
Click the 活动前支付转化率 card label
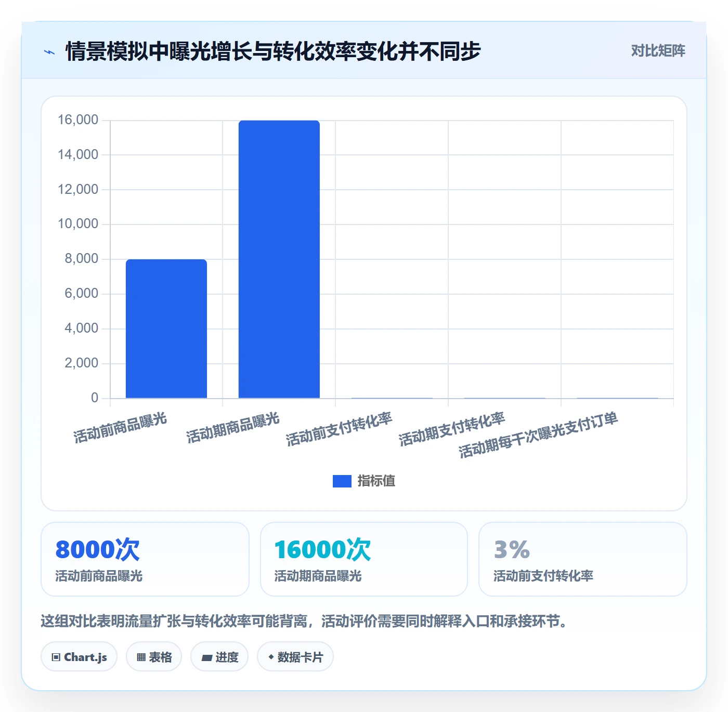point(543,576)
